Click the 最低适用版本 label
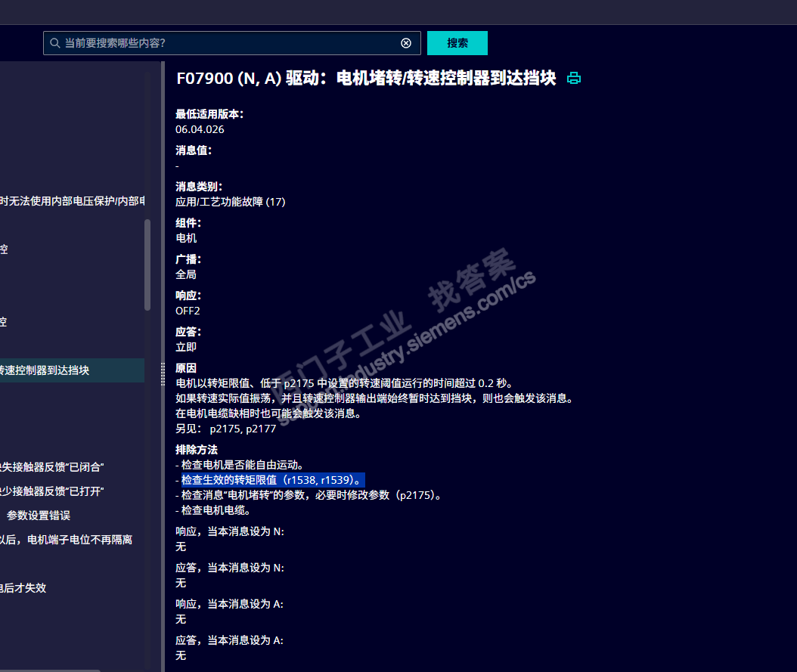Screen dimensions: 797x672 tap(209, 114)
